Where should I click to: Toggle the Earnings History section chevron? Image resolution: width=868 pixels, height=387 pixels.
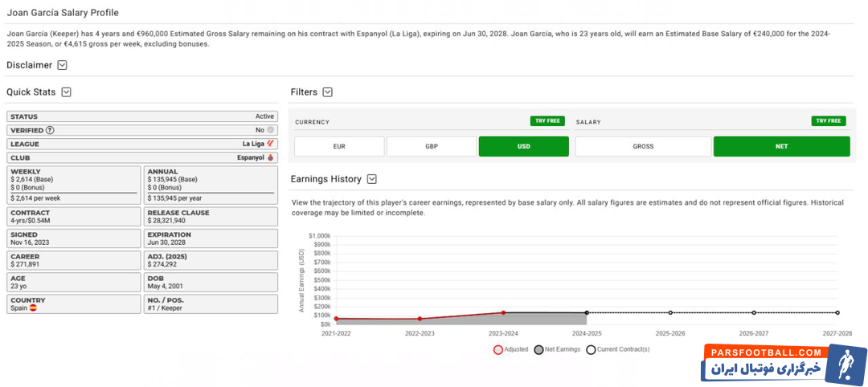point(371,179)
